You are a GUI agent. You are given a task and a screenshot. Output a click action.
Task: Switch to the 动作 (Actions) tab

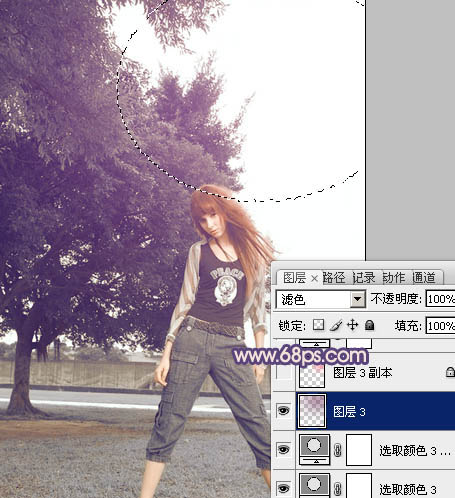coord(394,278)
